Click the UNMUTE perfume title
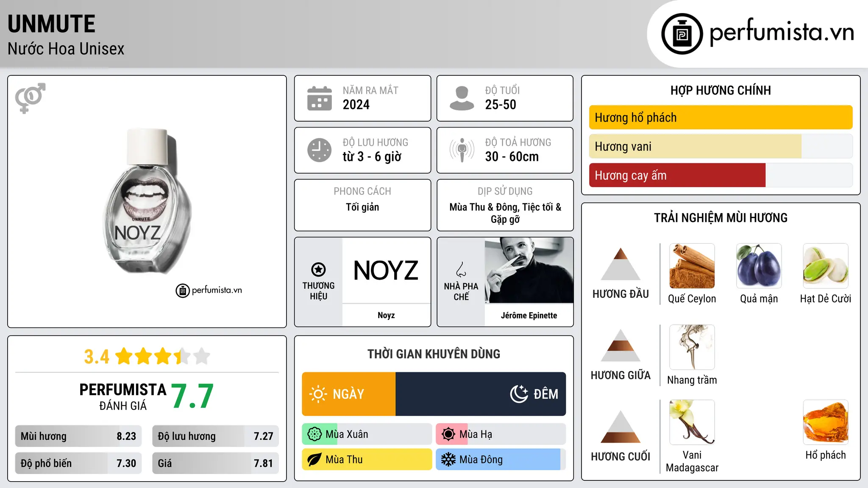This screenshot has height=488, width=868. point(51,24)
